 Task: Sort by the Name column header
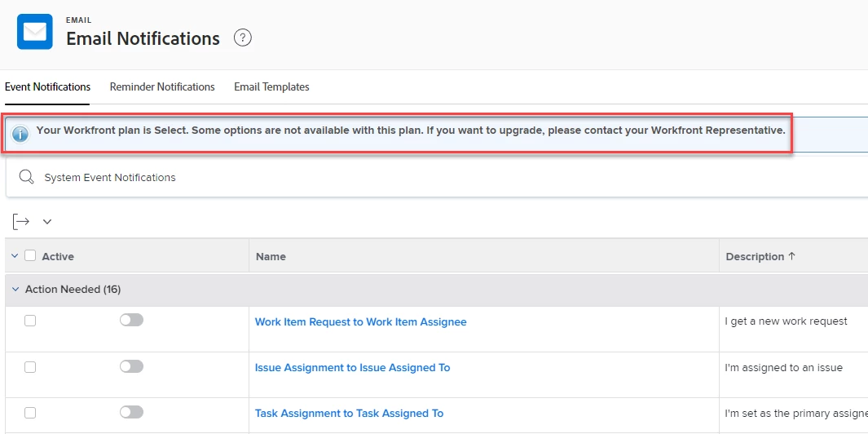pyautogui.click(x=271, y=257)
